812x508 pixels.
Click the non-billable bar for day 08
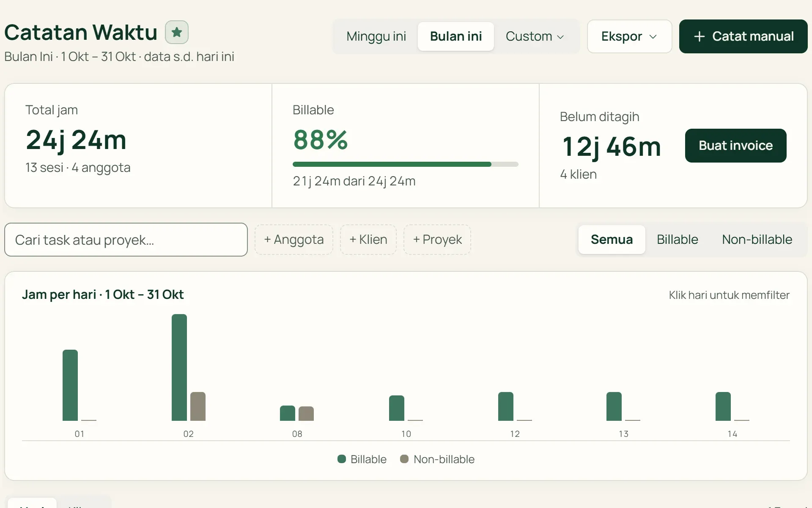coord(306,414)
